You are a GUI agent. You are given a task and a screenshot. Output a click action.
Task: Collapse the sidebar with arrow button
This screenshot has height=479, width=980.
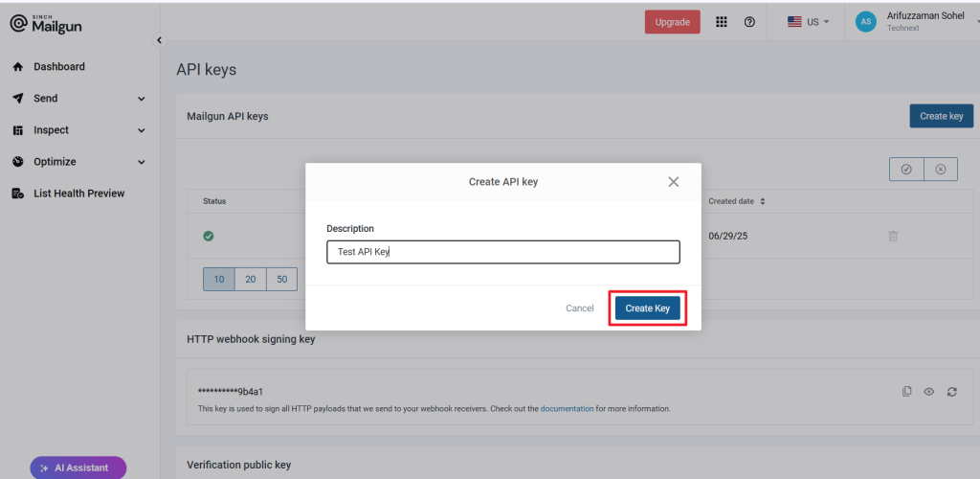tap(159, 40)
